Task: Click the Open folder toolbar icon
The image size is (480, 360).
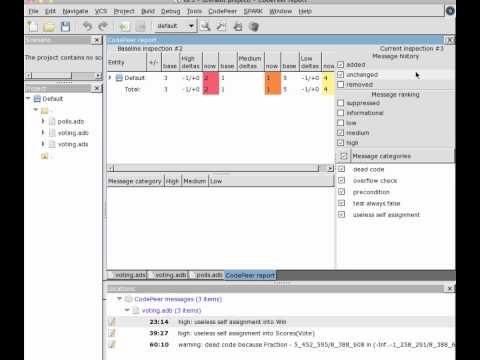Action: tap(49, 26)
